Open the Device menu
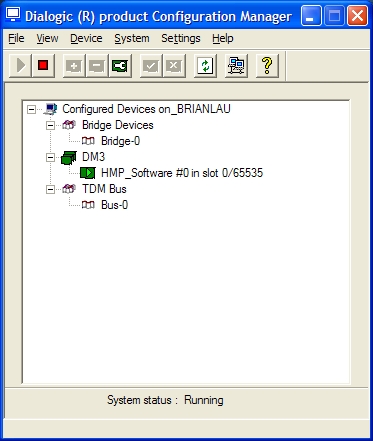This screenshot has height=441, width=373. click(86, 38)
